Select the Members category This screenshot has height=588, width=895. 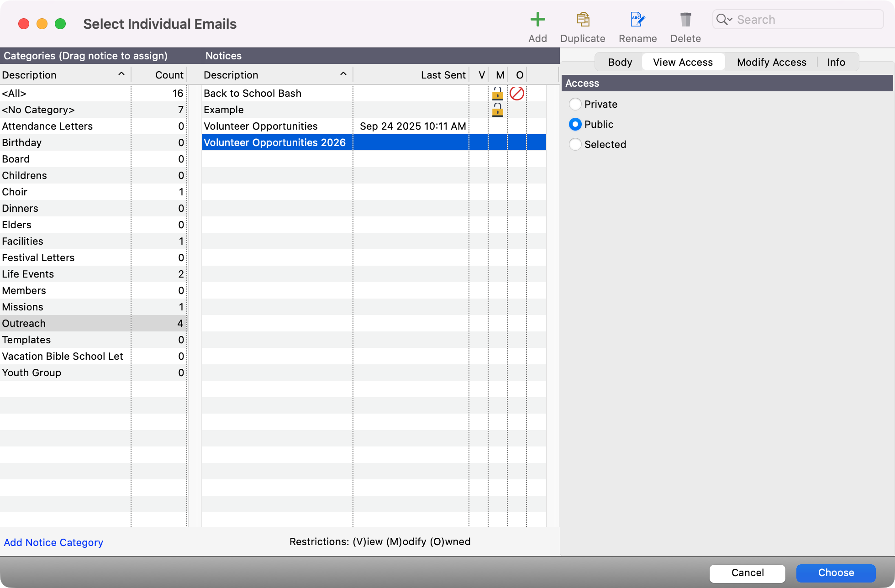click(x=93, y=290)
